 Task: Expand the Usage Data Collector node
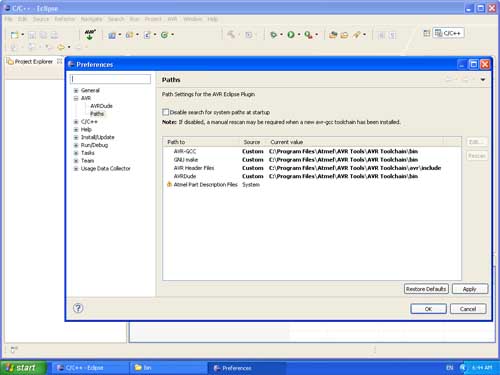click(76, 169)
